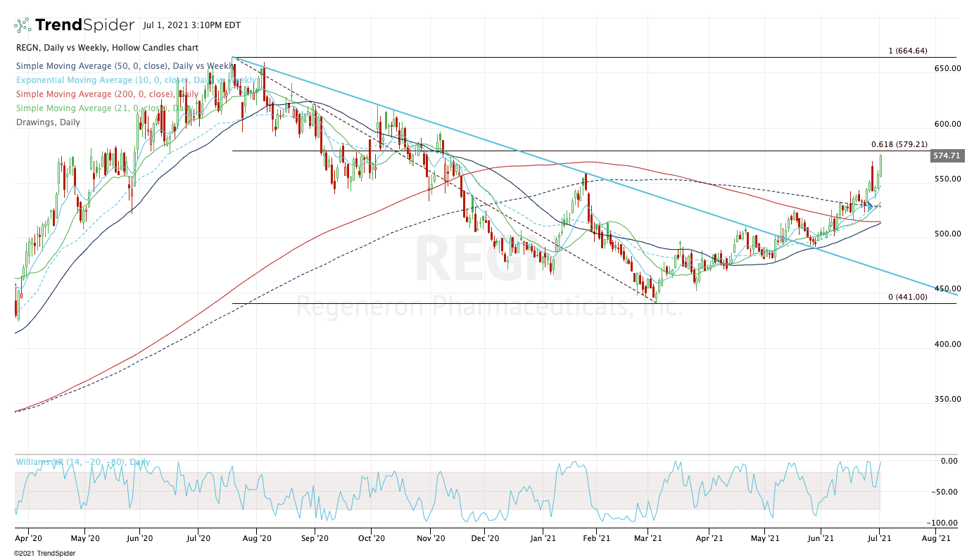
Task: Click the Apr '20 date axis label
Action: pyautogui.click(x=28, y=538)
